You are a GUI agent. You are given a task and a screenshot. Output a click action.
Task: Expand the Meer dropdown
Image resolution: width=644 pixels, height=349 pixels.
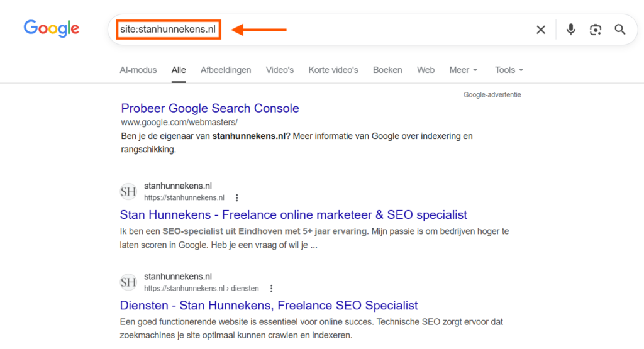[464, 70]
